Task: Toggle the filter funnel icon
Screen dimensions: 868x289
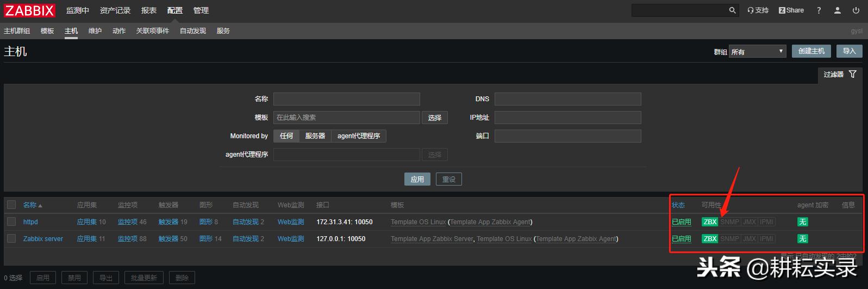Action: coord(852,75)
